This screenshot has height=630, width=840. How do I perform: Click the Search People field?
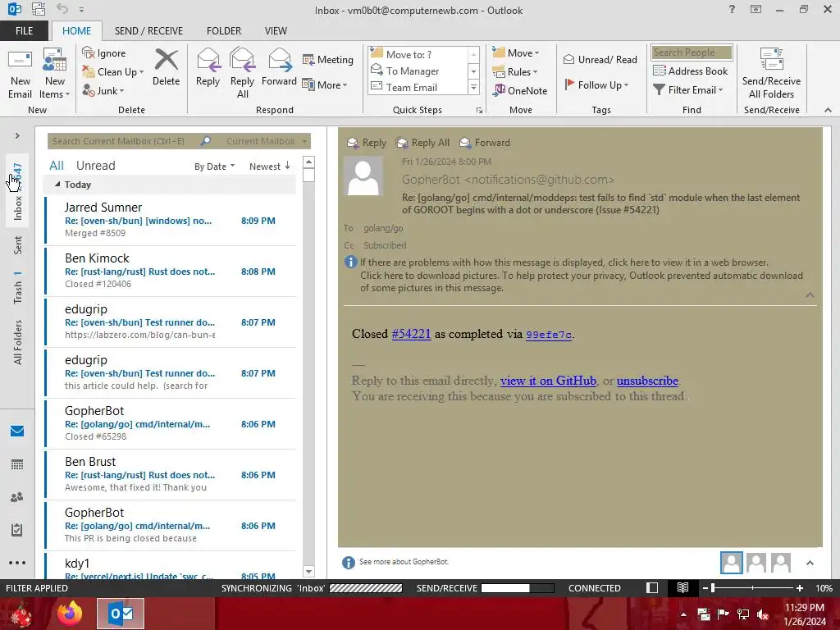pyautogui.click(x=691, y=52)
